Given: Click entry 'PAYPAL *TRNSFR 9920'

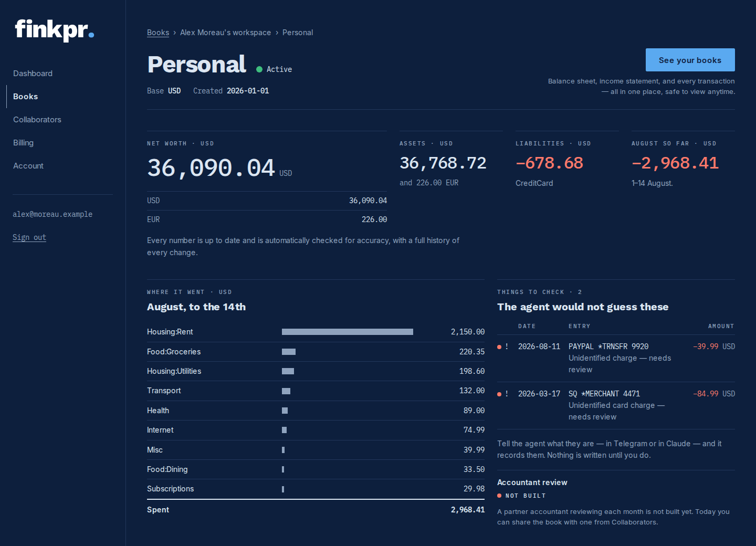Looking at the screenshot, I should 608,346.
